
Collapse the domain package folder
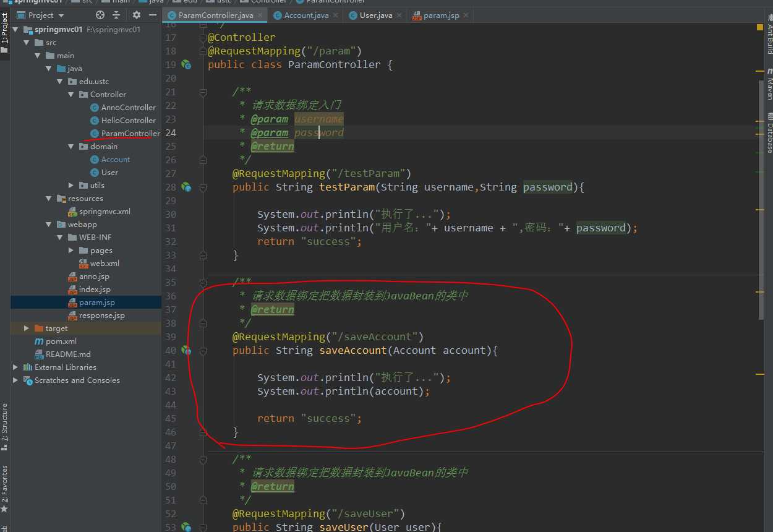click(71, 147)
